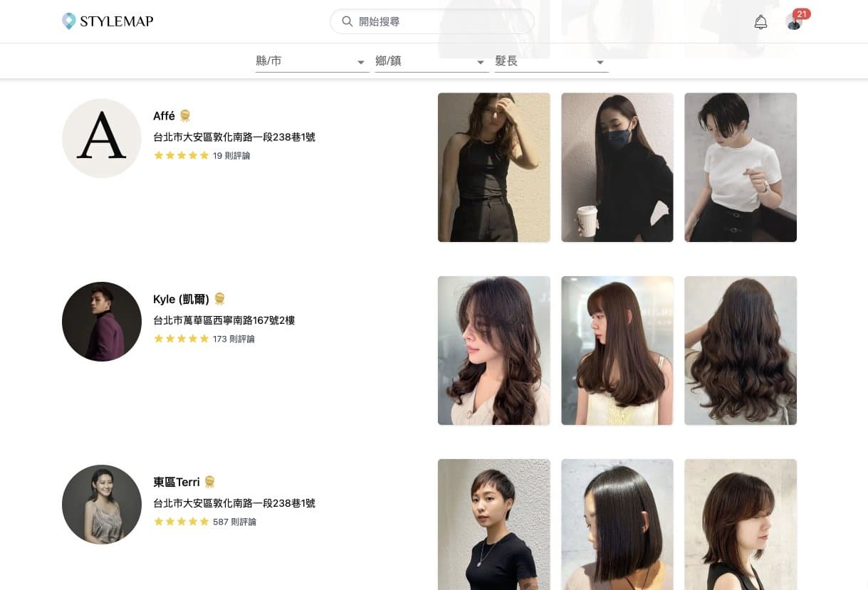Screen dimensions: 868x590
Task: Open Affé's photo of woman in black tank top
Action: tap(494, 167)
